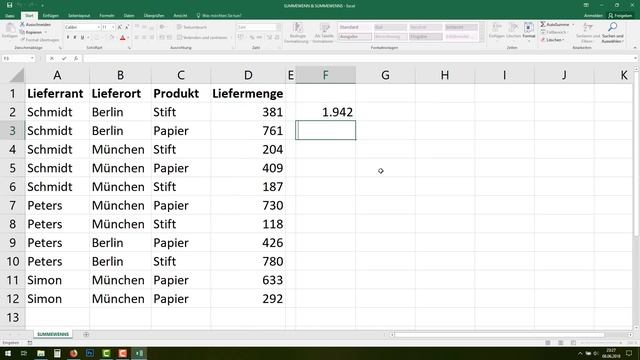The width and height of the screenshot is (640, 360).
Task: Open ribbon display options icon in title bar
Action: pos(586,5)
